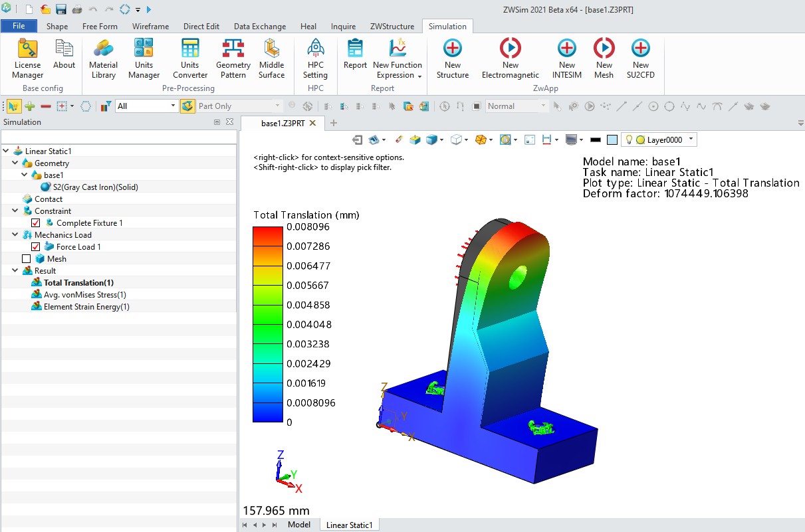Collapse the Result tree node
805x532 pixels.
(x=15, y=271)
